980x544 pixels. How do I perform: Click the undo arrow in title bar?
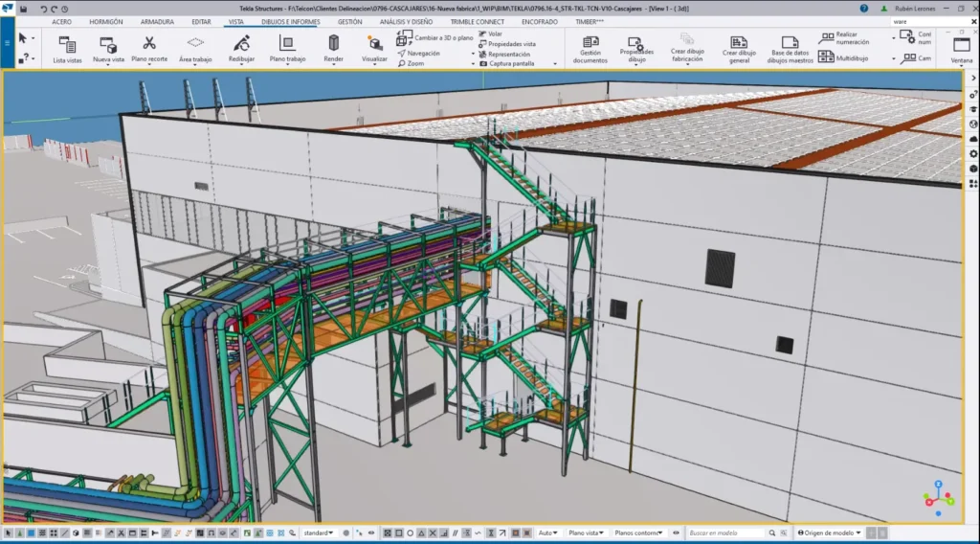pyautogui.click(x=42, y=9)
